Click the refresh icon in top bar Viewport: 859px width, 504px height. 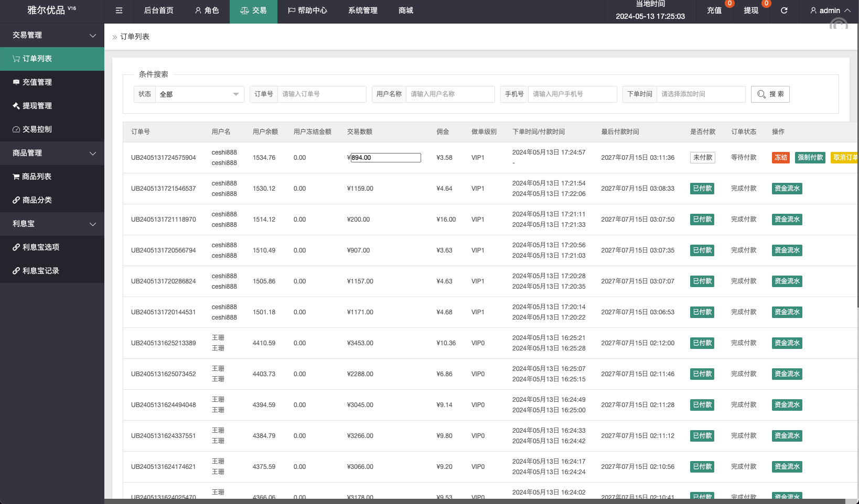784,10
